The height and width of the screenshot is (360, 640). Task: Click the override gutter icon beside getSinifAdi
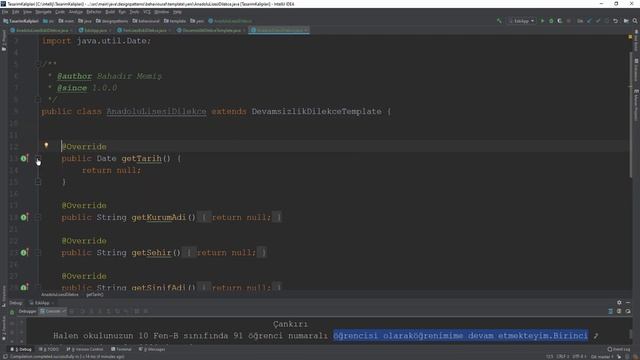coord(24,287)
